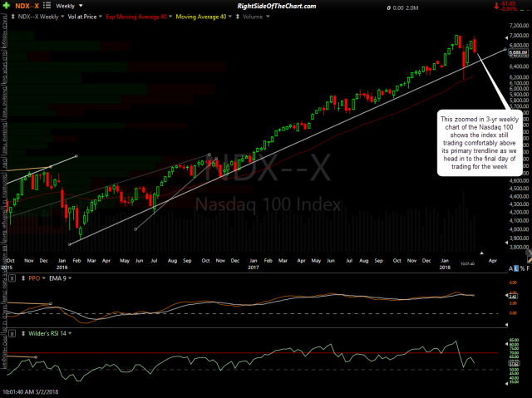
Task: Click the Apr label on the time axis
Action: tap(493, 261)
